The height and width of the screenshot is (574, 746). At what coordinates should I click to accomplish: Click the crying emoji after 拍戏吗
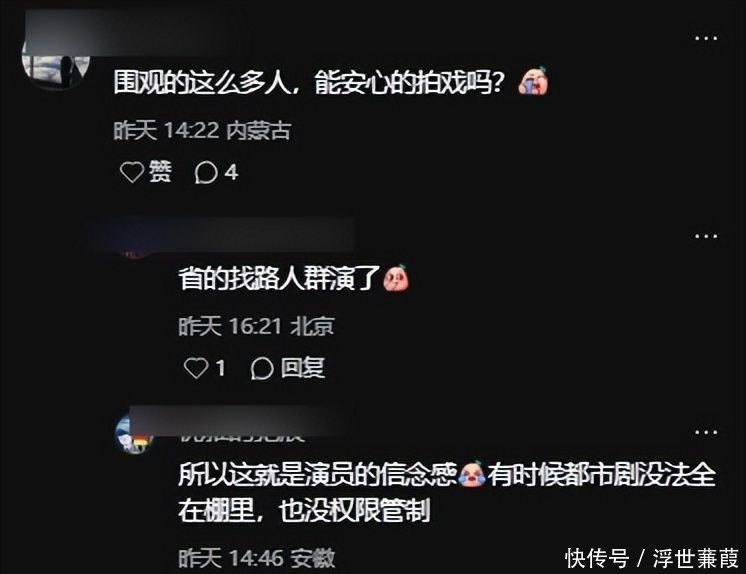click(533, 81)
